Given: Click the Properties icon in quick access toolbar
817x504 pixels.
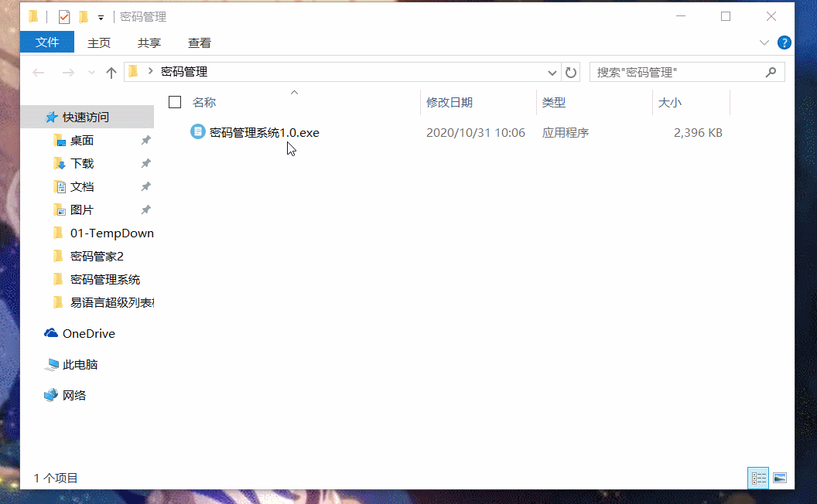Looking at the screenshot, I should pos(64,15).
